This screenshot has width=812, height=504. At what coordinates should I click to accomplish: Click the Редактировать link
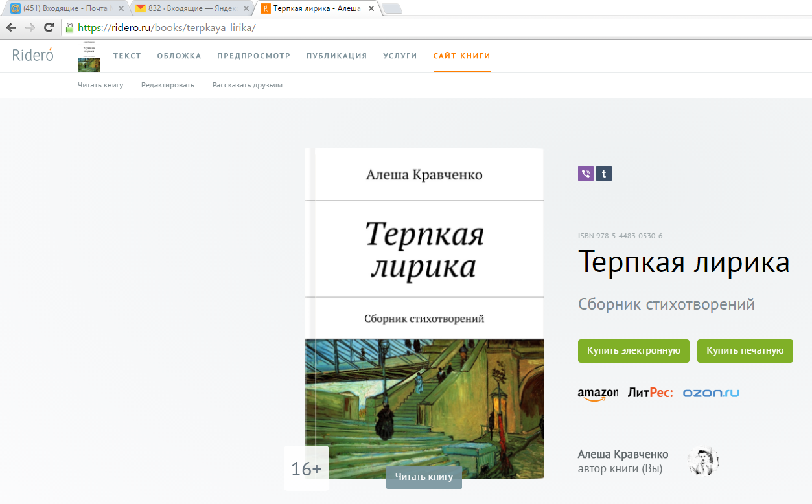coord(168,85)
